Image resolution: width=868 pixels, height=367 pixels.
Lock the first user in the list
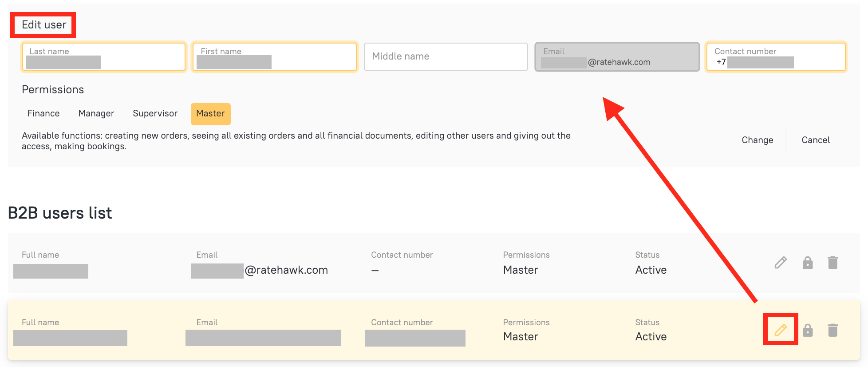[x=808, y=263]
